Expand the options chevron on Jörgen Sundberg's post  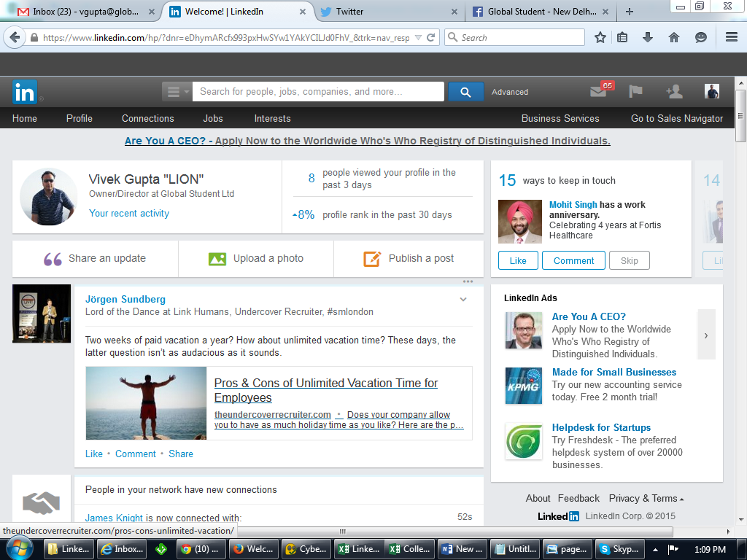pyautogui.click(x=462, y=299)
